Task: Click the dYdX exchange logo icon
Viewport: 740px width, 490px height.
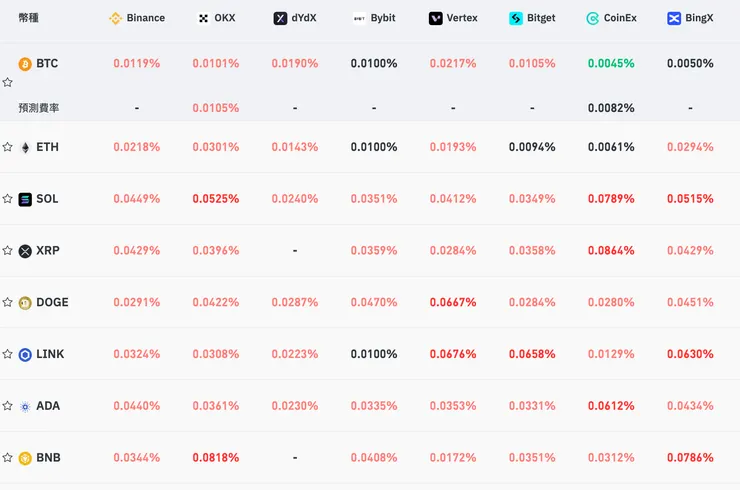Action: (280, 18)
